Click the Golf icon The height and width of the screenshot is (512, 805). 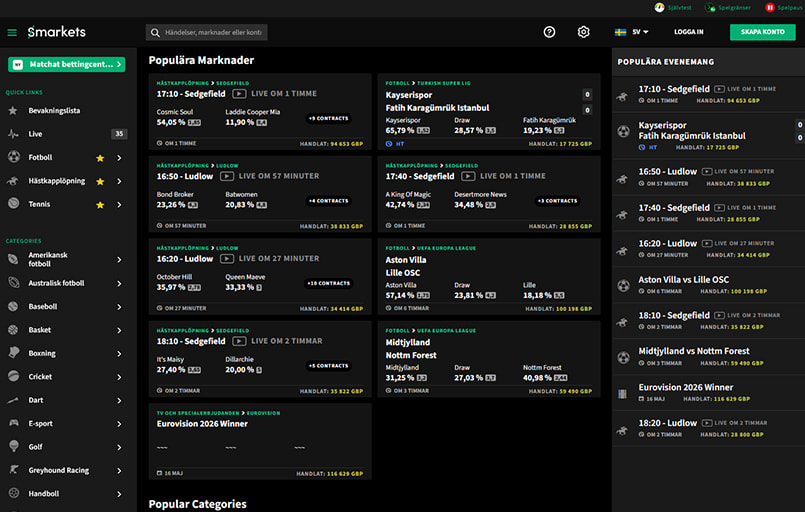tap(14, 446)
